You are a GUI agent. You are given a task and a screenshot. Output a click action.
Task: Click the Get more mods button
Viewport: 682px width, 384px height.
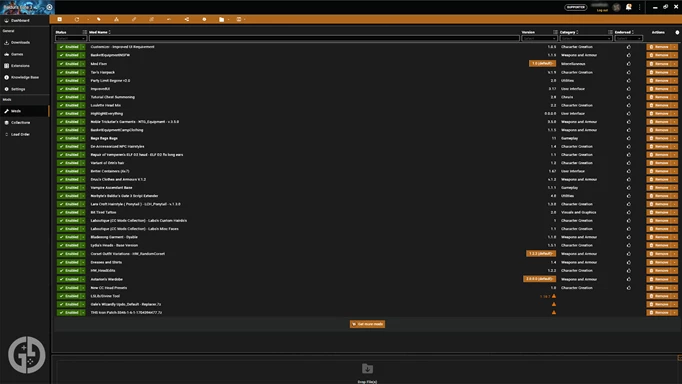(367, 324)
